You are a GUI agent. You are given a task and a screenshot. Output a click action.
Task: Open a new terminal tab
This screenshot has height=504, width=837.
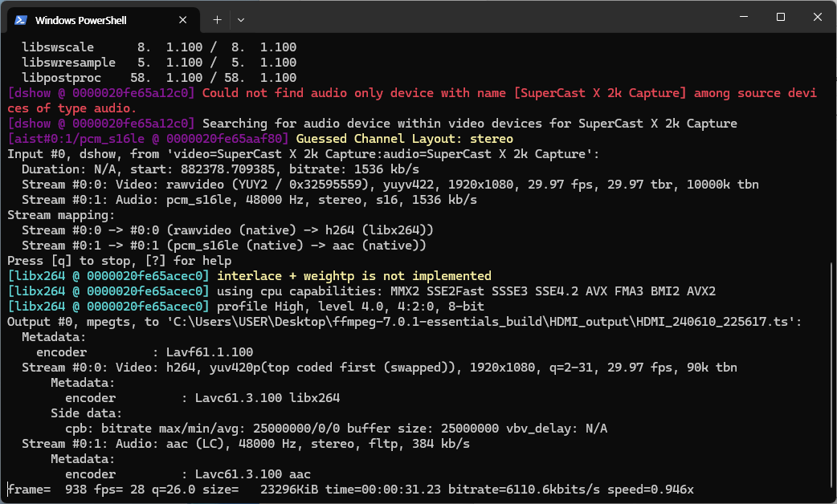tap(217, 20)
